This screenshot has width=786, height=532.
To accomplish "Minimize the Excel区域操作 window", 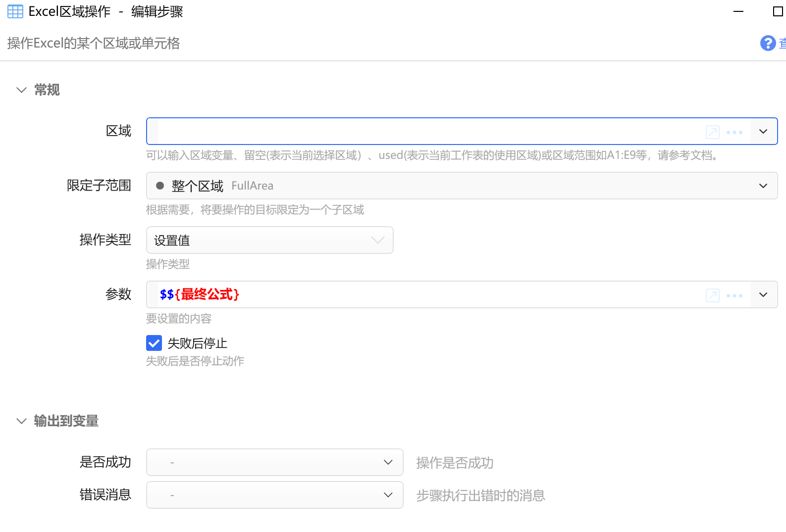I will tap(738, 11).
